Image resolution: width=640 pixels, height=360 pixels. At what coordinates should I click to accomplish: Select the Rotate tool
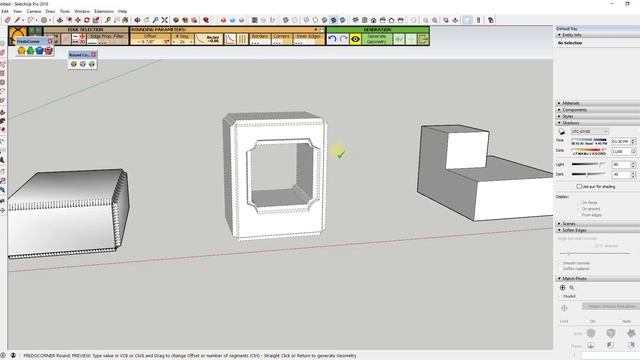(87, 20)
